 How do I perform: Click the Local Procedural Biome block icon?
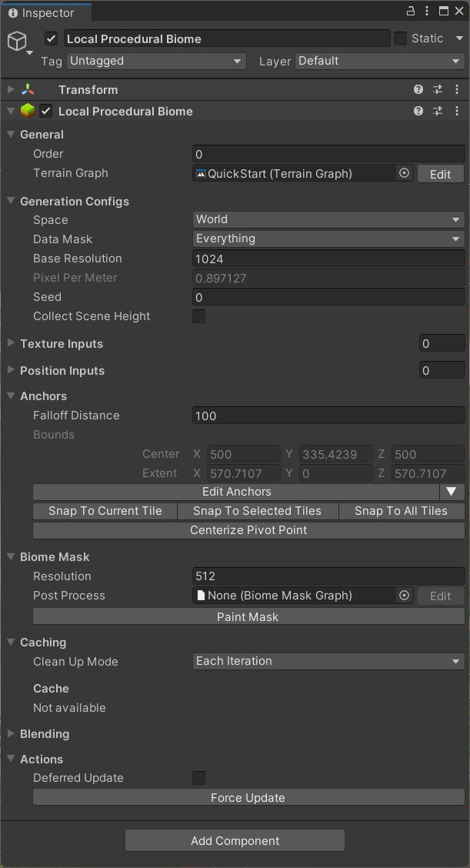28,111
